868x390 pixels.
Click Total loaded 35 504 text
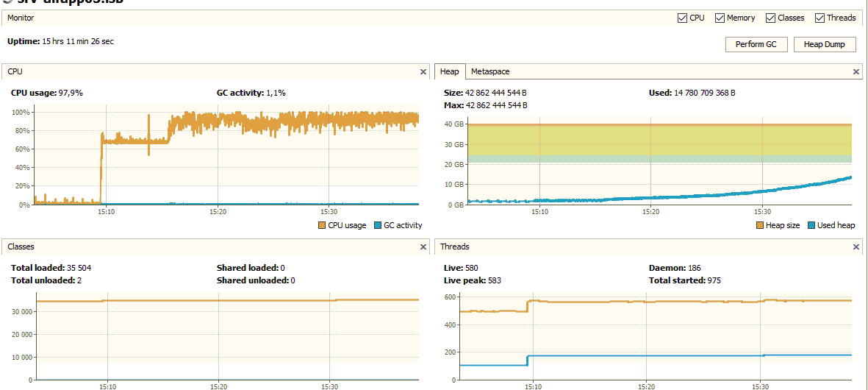pos(51,268)
